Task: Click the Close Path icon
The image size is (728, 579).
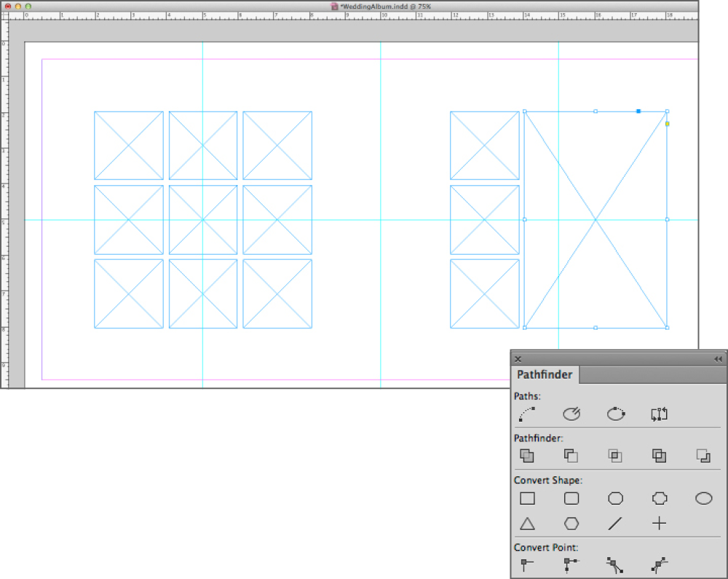Action: tap(616, 414)
